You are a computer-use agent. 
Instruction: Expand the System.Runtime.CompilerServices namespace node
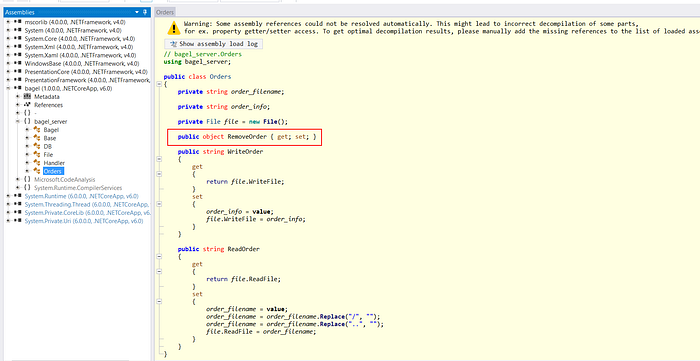click(18, 188)
